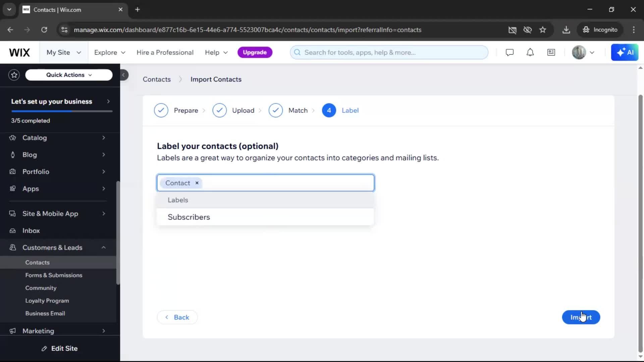This screenshot has width=644, height=362.
Task: Open the My Site dropdown
Action: pos(64,52)
